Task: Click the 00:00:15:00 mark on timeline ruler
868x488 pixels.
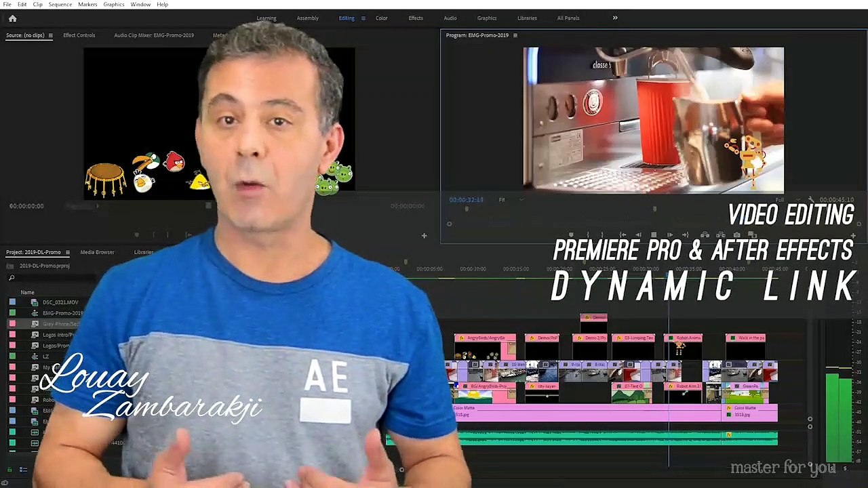Action: pyautogui.click(x=517, y=269)
